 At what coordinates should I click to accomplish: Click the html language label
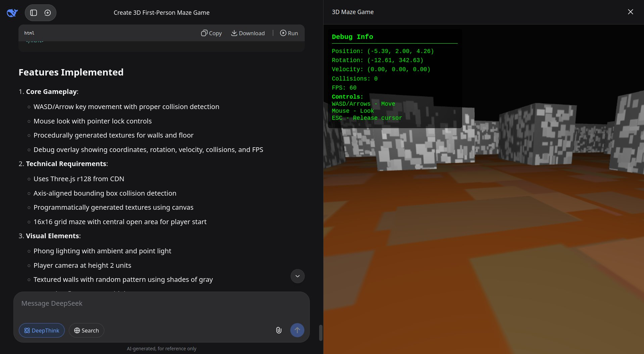point(29,33)
